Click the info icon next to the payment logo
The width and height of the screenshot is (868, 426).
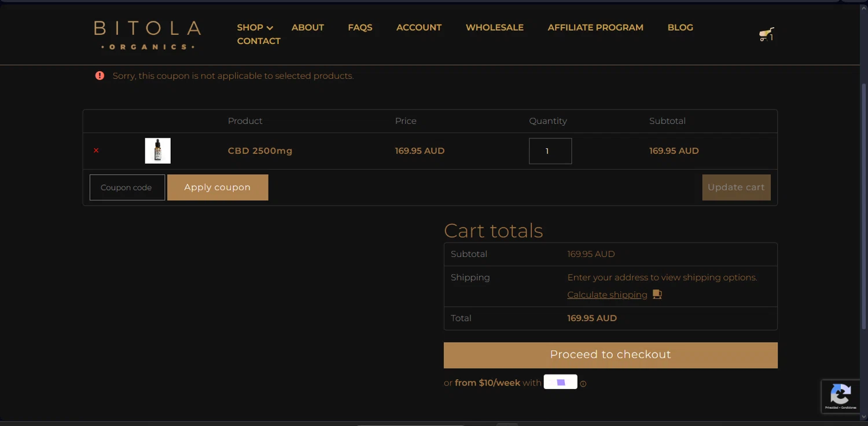pos(583,384)
